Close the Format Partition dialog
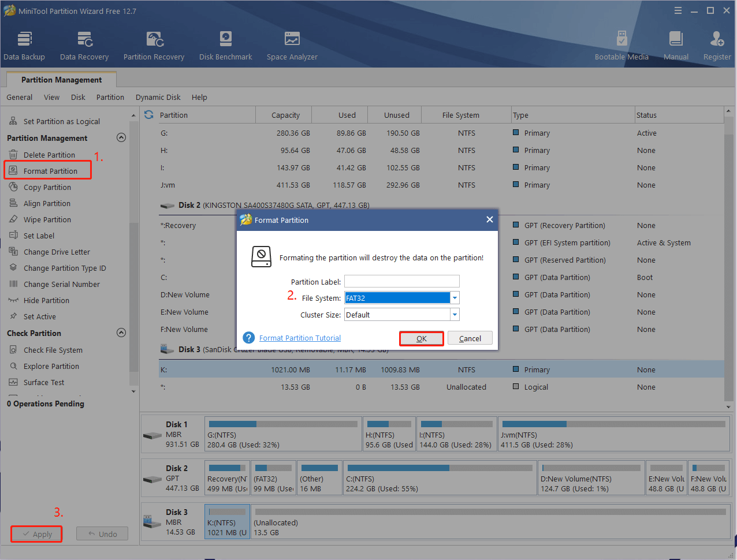 (489, 219)
